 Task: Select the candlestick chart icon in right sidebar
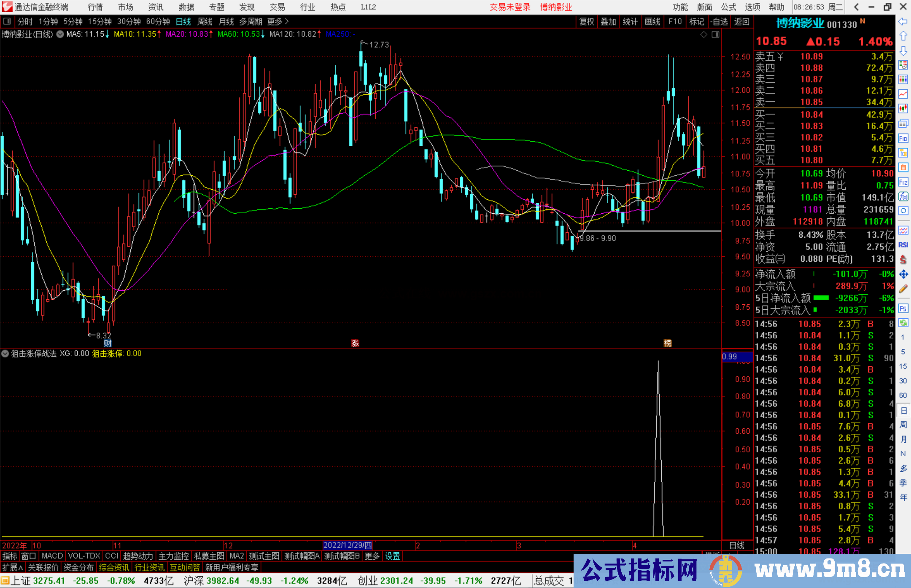(x=903, y=109)
